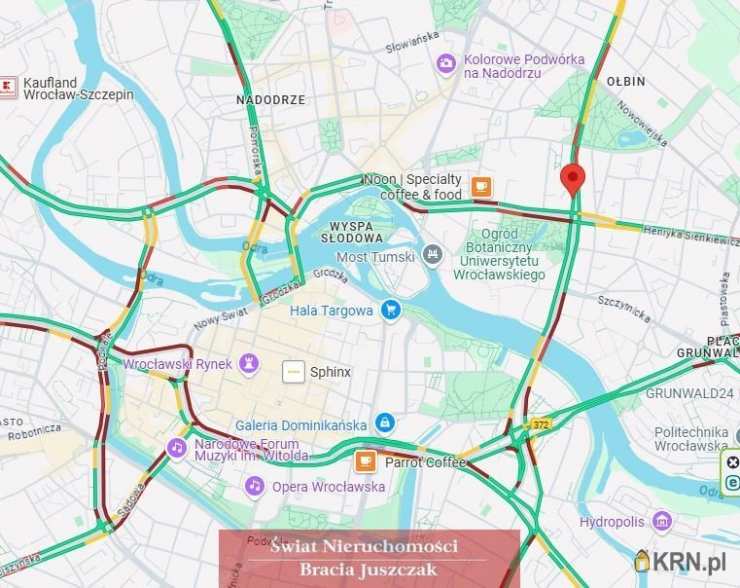Click the Narodowe Forum Muzyki music icon
This screenshot has height=588, width=740.
pyautogui.click(x=177, y=447)
